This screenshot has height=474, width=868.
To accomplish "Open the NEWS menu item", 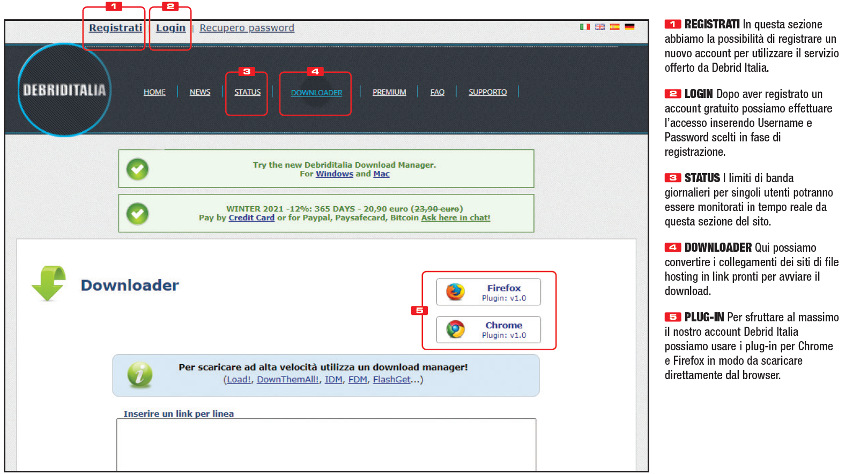I will click(200, 92).
